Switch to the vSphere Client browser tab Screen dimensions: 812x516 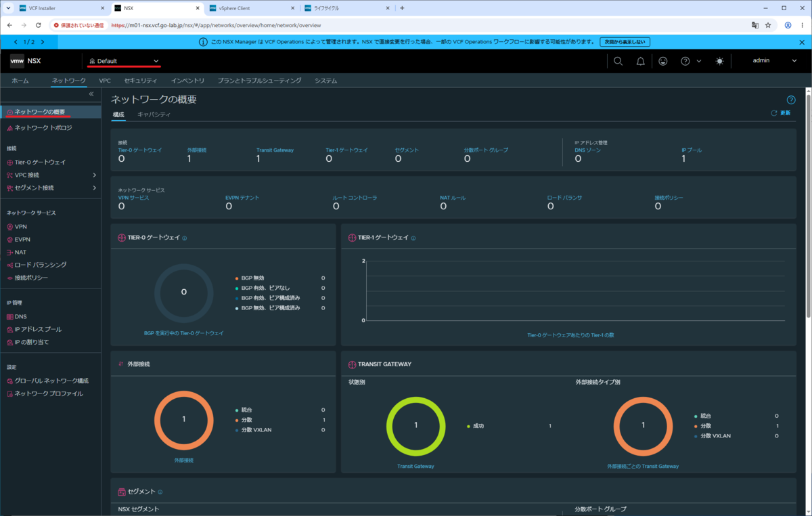[x=250, y=8]
